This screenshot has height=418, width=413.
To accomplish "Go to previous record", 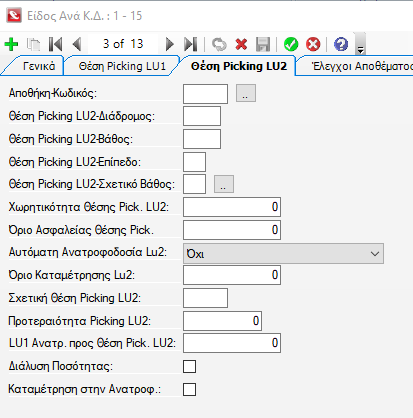I will click(x=77, y=44).
